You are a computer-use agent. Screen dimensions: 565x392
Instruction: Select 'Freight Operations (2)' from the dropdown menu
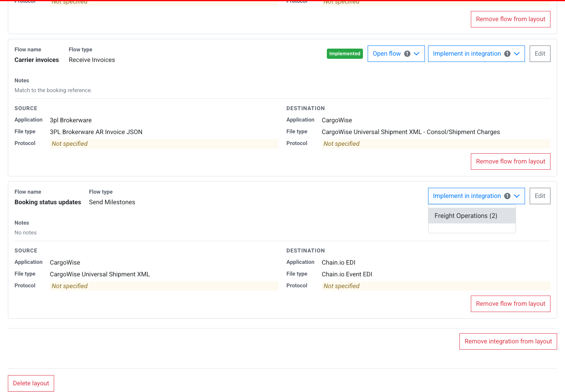pyautogui.click(x=472, y=216)
